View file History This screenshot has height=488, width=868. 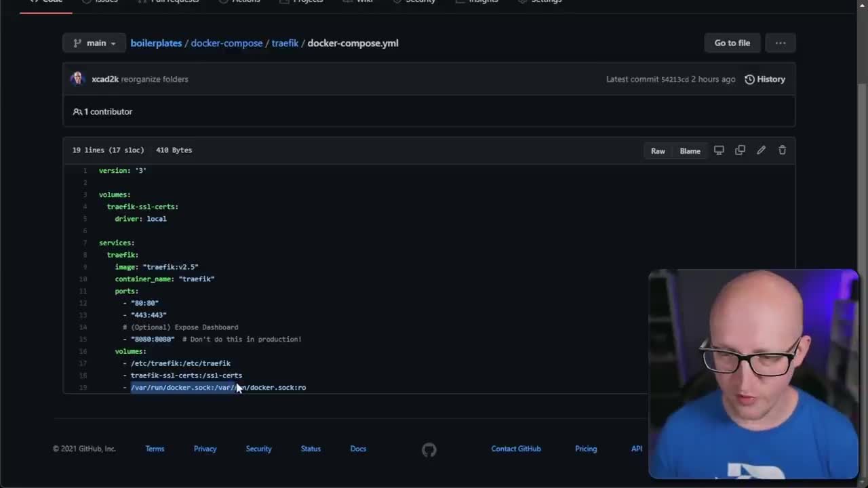pos(765,79)
